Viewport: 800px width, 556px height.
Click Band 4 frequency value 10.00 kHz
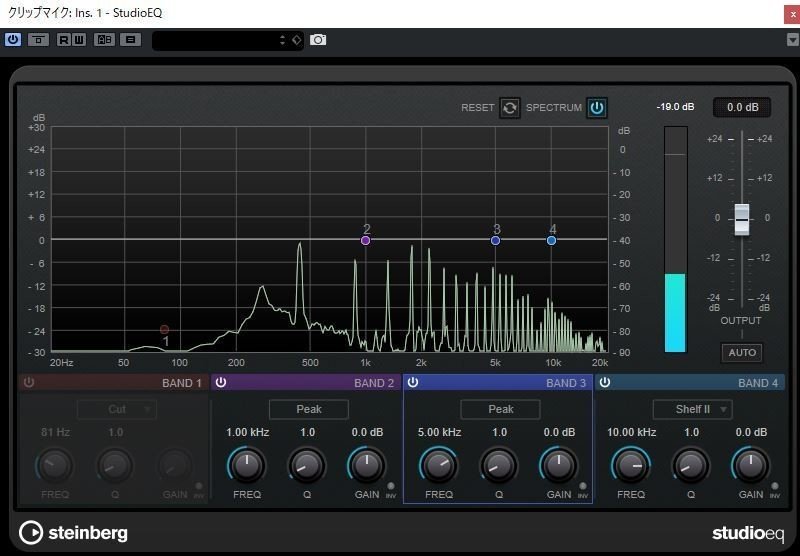click(631, 432)
